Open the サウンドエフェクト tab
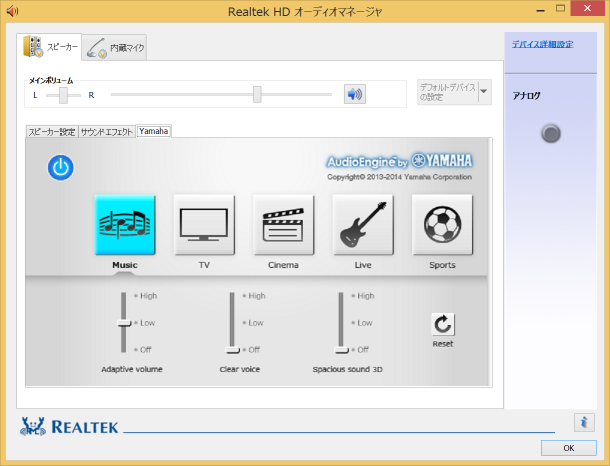610x466 pixels. (107, 132)
